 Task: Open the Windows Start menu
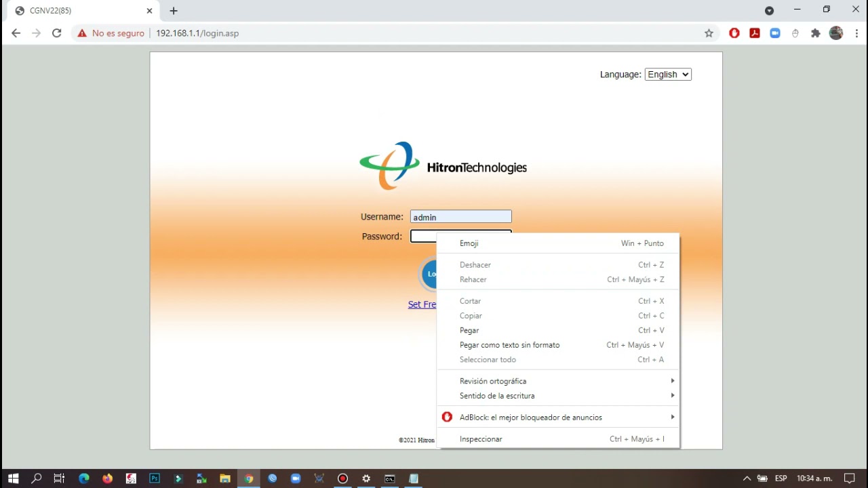(13, 479)
